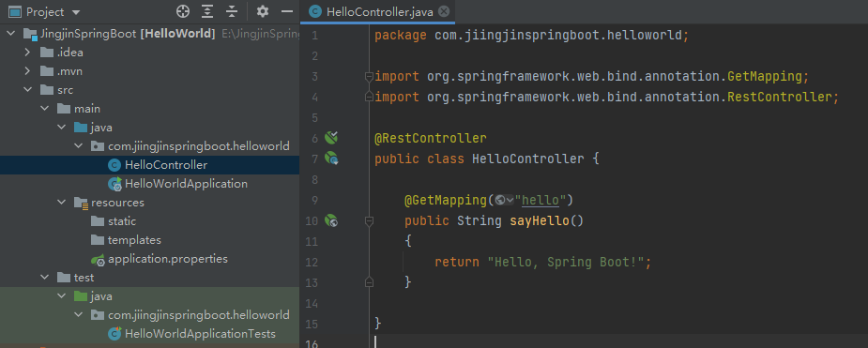The height and width of the screenshot is (348, 868).
Task: Collapse the src folder
Action: (x=27, y=90)
